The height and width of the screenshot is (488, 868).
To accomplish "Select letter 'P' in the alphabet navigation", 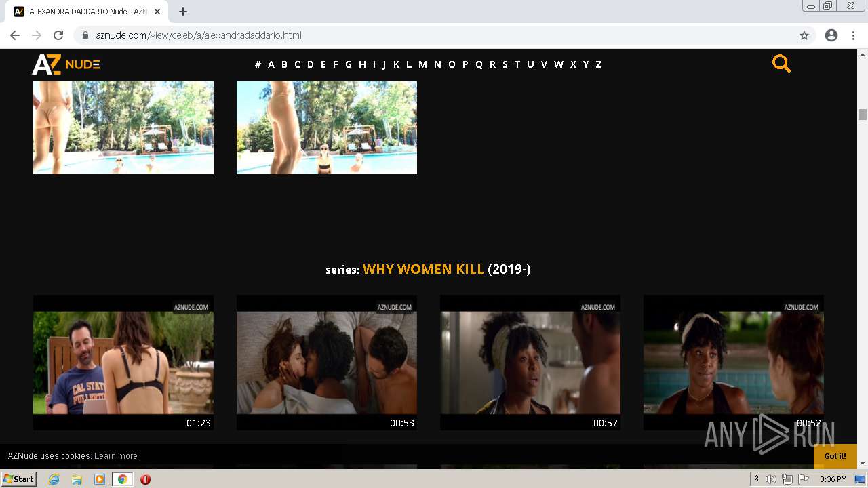I will [465, 64].
